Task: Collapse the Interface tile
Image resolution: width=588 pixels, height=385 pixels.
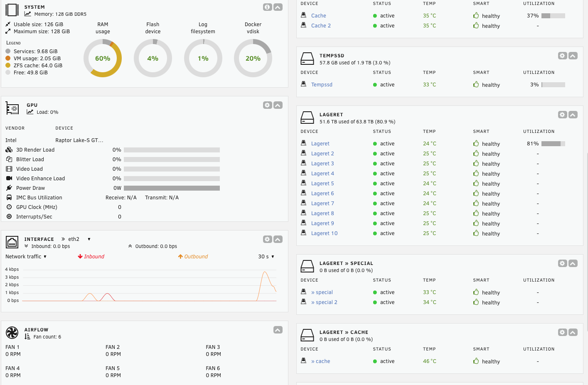Action: pos(278,239)
